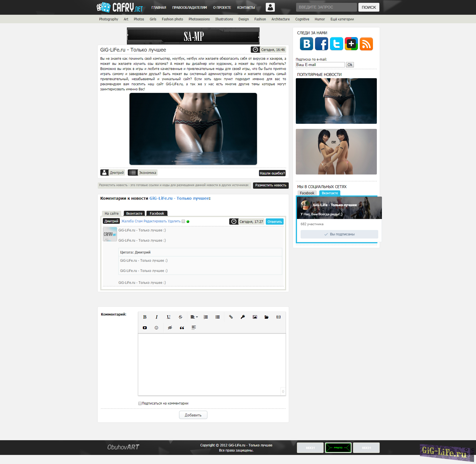Insert a YouTube video in comment

tap(145, 328)
